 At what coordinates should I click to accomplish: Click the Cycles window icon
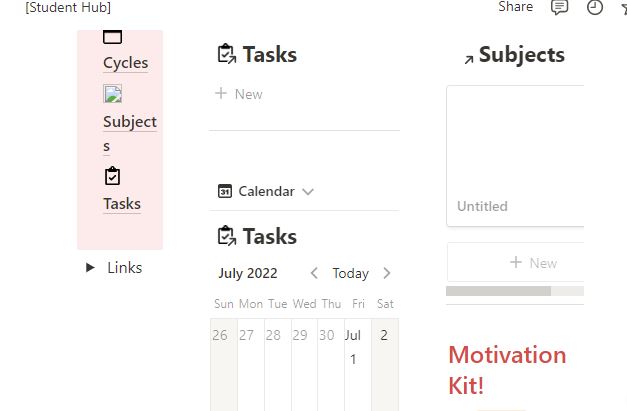(x=113, y=38)
